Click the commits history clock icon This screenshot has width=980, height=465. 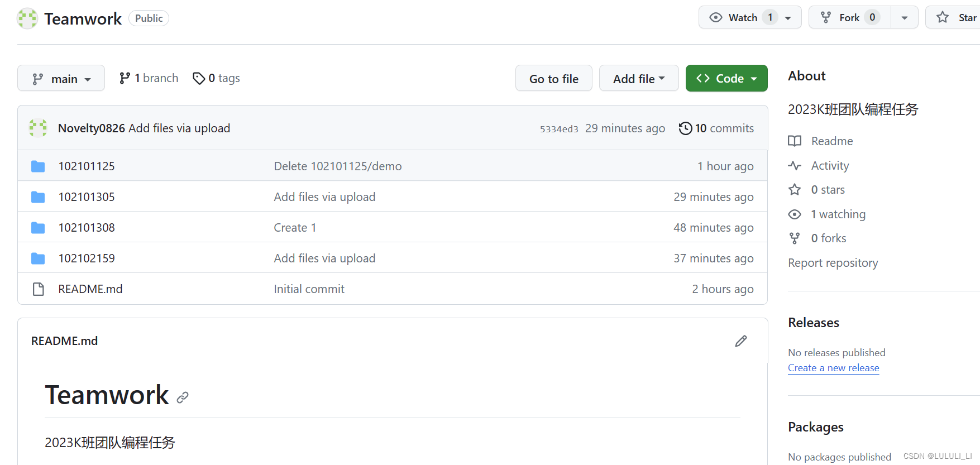click(685, 128)
